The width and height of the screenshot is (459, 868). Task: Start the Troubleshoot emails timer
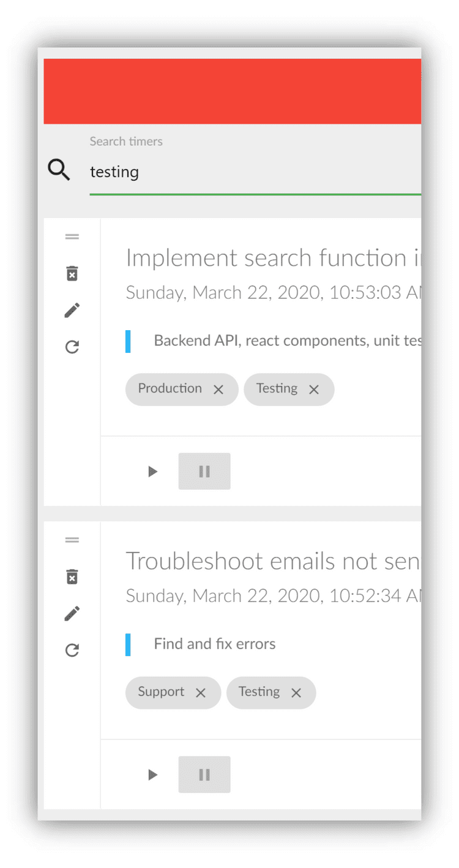152,774
